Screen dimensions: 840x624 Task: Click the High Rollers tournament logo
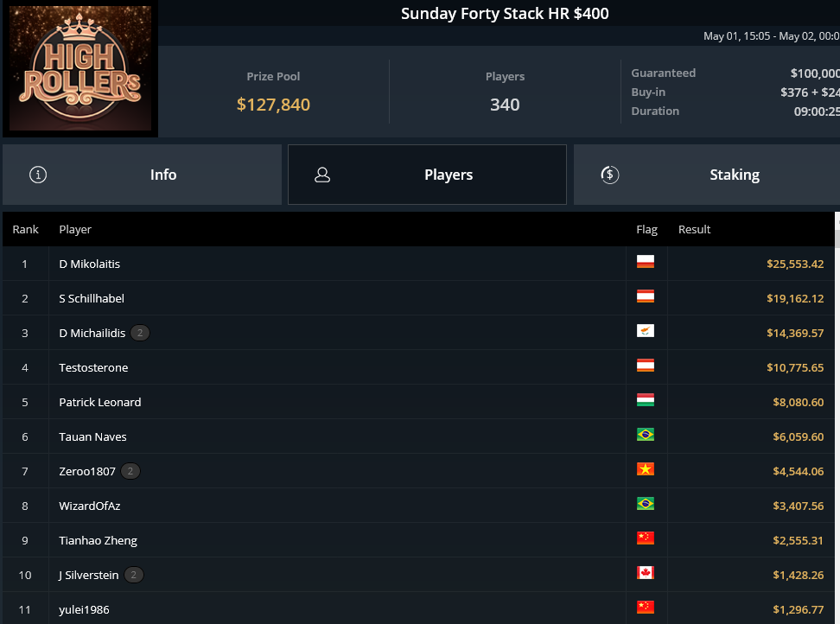[80, 68]
